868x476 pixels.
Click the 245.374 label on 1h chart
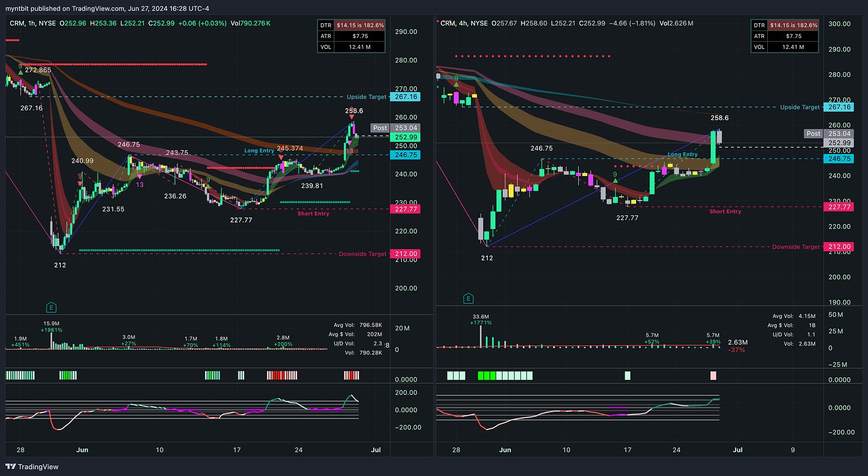pos(290,148)
